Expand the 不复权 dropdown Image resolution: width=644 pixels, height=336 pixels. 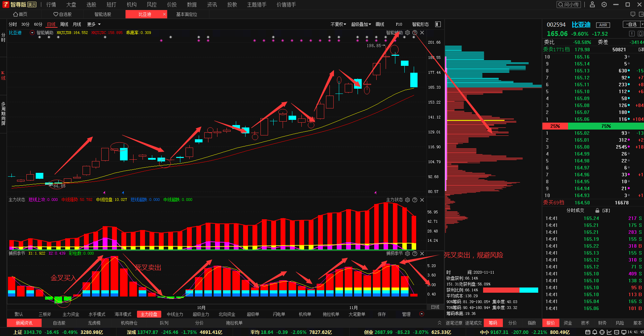coord(338,24)
